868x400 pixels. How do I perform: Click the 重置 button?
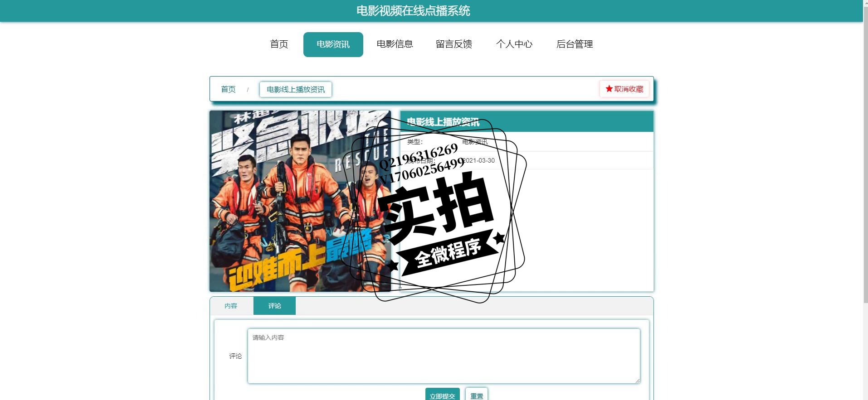pyautogui.click(x=477, y=395)
